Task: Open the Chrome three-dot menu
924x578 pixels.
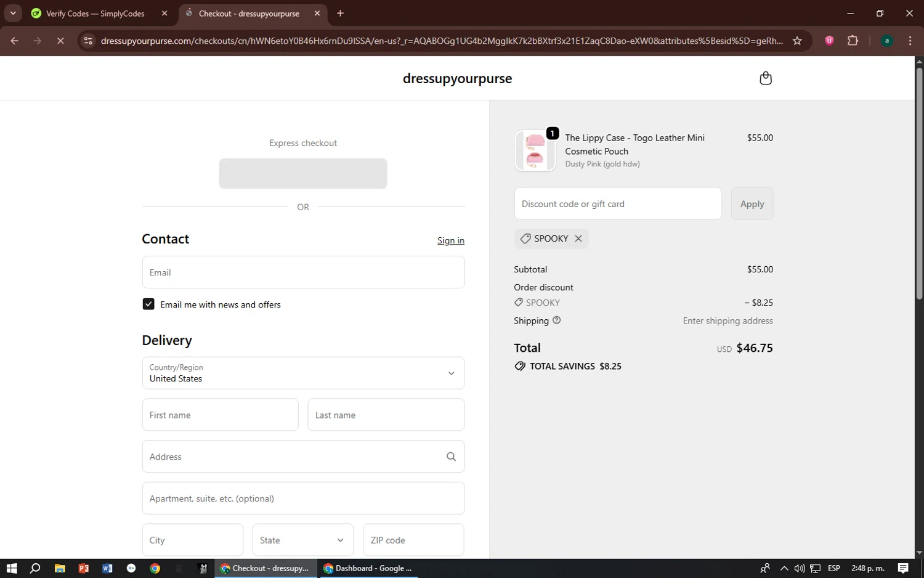Action: pos(910,41)
